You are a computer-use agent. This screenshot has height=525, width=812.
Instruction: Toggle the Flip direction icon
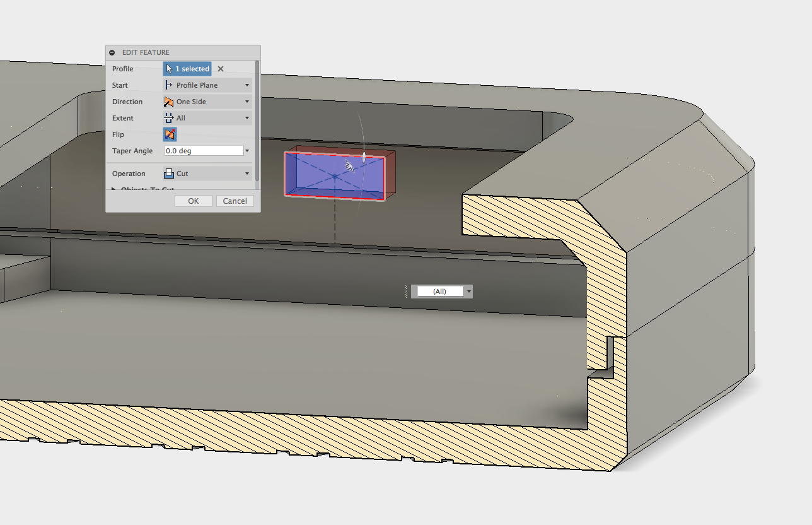click(170, 134)
